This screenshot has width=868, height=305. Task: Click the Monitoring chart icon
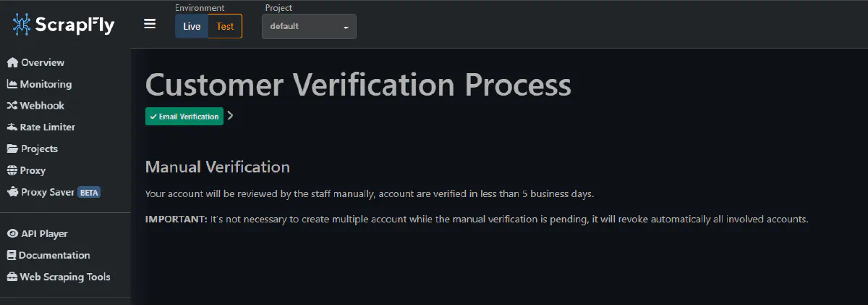point(12,84)
